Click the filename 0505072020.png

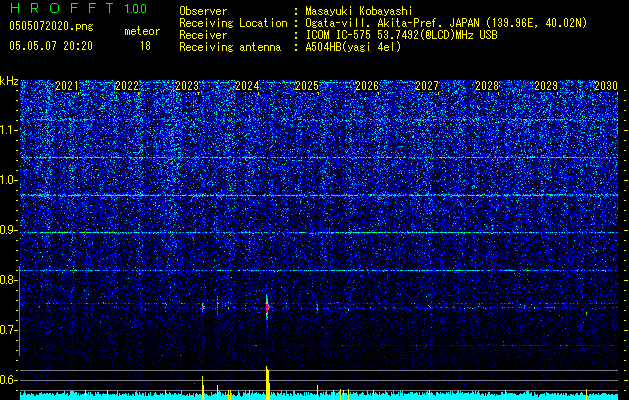[51, 27]
